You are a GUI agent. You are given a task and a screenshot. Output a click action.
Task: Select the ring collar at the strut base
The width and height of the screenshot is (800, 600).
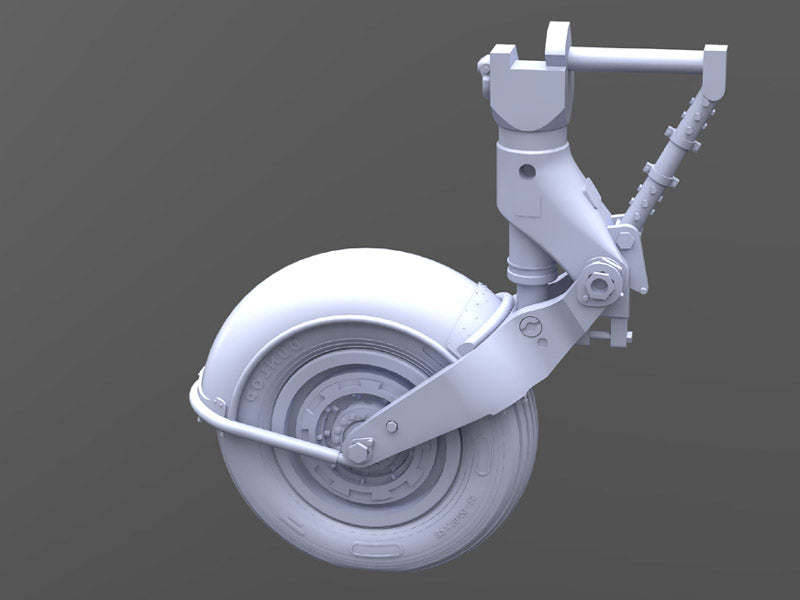coord(528,269)
